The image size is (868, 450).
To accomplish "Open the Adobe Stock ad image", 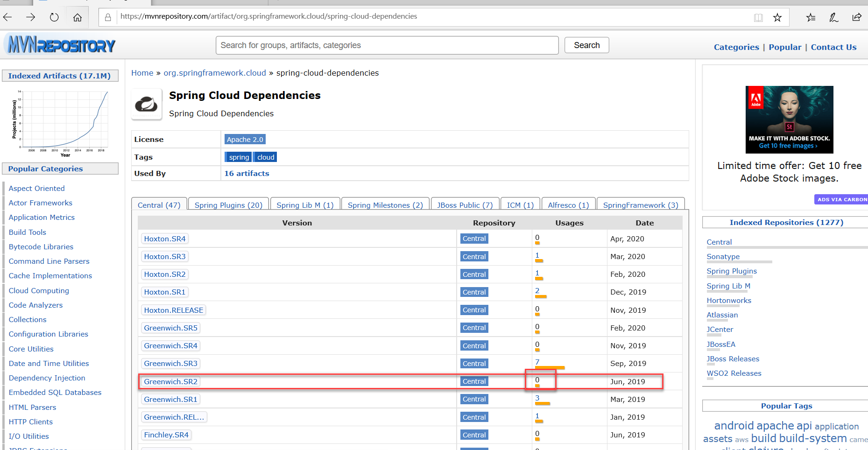I will pyautogui.click(x=789, y=120).
